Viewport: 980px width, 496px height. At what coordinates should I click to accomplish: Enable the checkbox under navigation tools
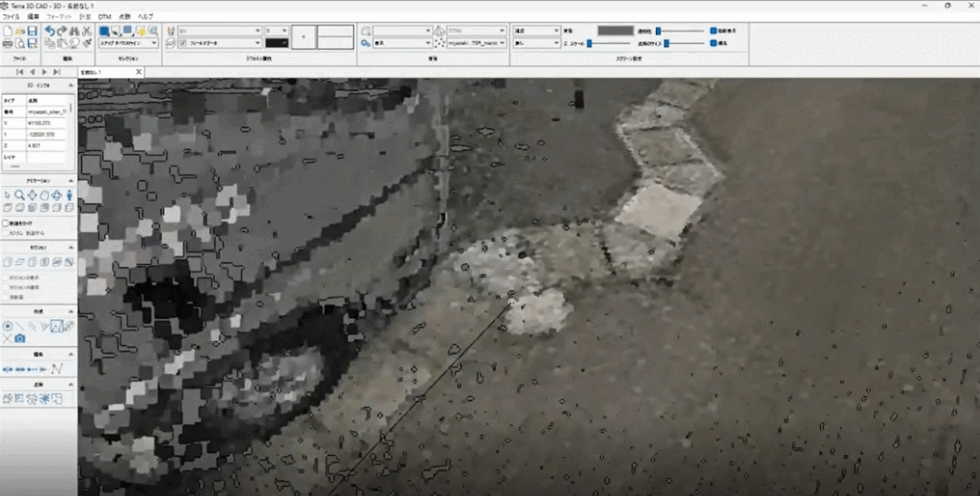6,223
